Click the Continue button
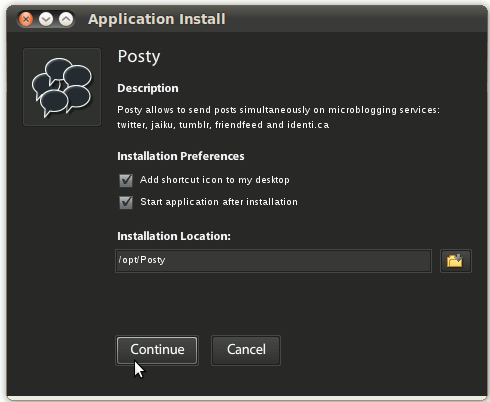 pos(157,350)
